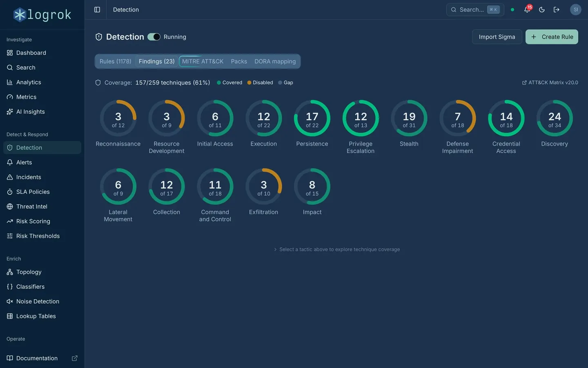Expand the Persistence tactic
Image resolution: width=588 pixels, height=368 pixels.
(312, 123)
